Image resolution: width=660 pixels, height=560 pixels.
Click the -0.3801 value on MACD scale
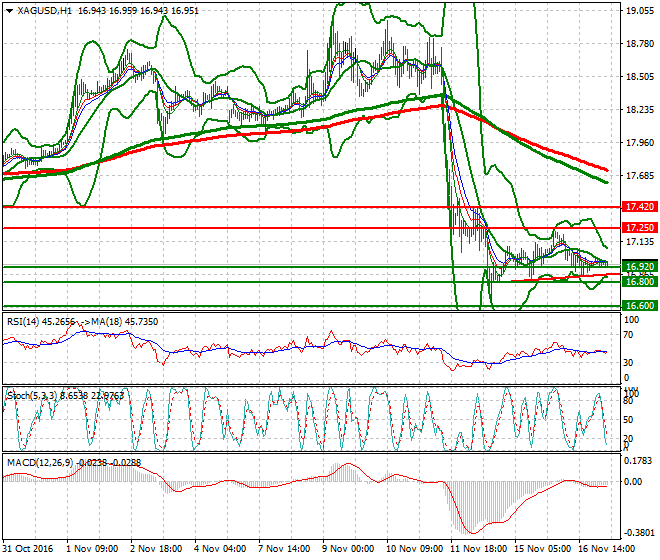coord(639,533)
